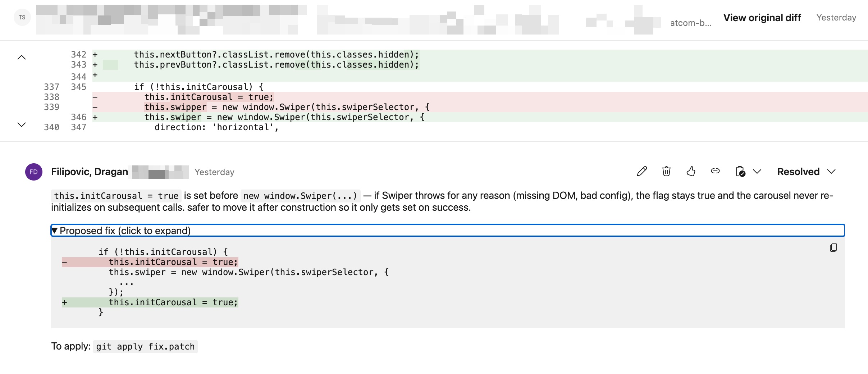Click the Yesterday timestamp on the comment
Image resolution: width=868 pixels, height=374 pixels.
tap(214, 172)
